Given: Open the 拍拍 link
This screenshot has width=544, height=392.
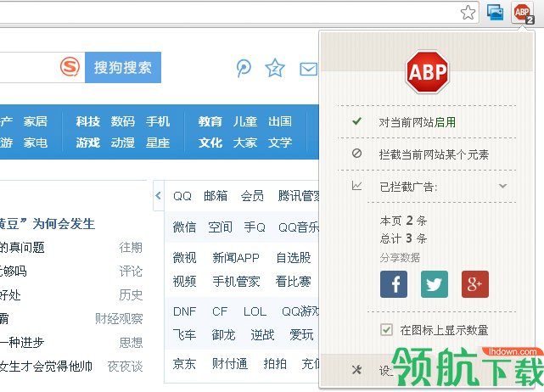Looking at the screenshot, I should [275, 364].
